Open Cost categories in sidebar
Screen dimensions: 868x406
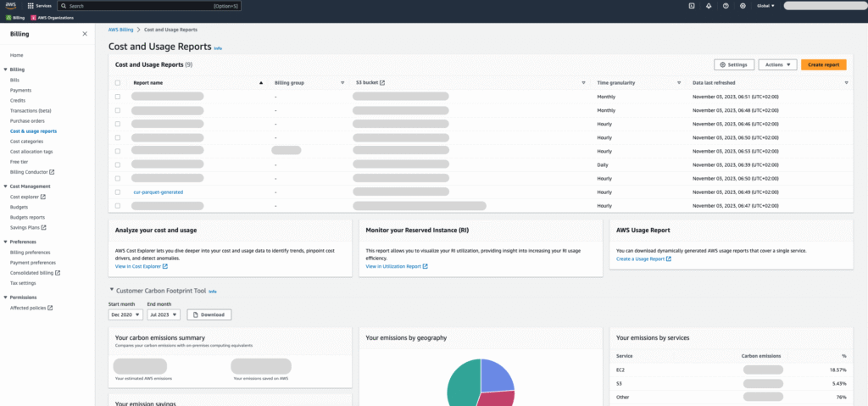[x=26, y=142]
